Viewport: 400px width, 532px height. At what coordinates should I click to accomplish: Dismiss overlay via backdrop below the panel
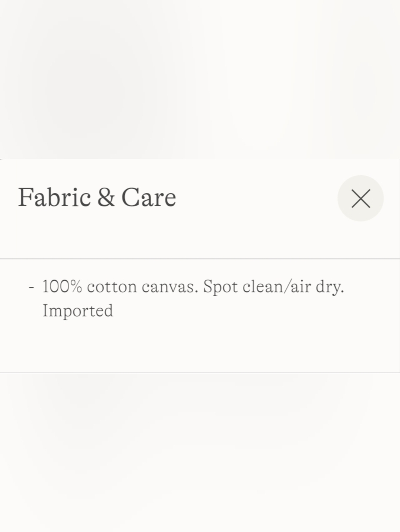200,452
